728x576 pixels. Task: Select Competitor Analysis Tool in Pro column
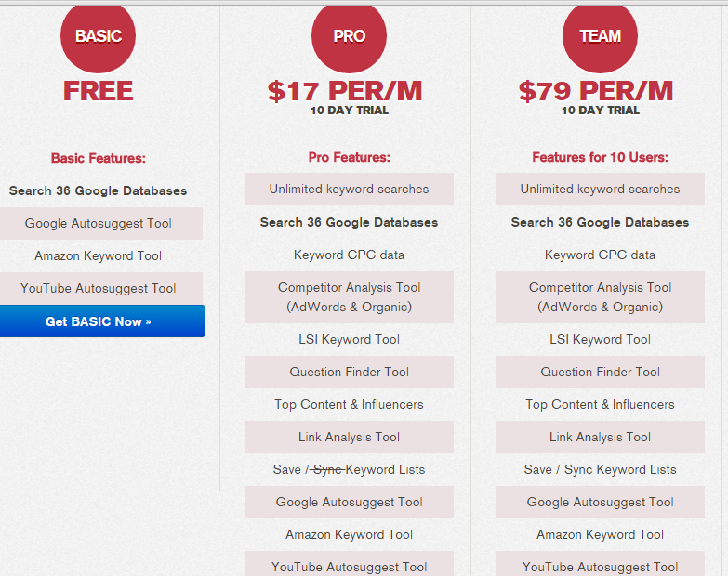(349, 297)
